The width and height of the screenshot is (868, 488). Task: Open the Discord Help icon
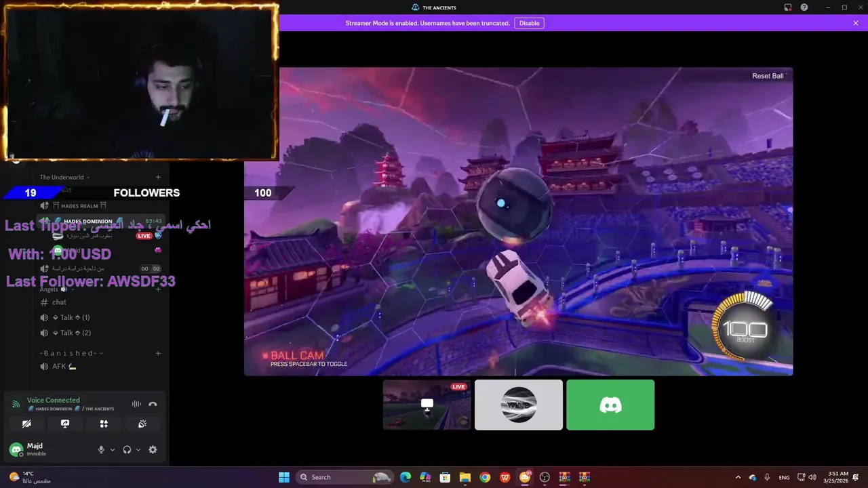[x=804, y=7]
